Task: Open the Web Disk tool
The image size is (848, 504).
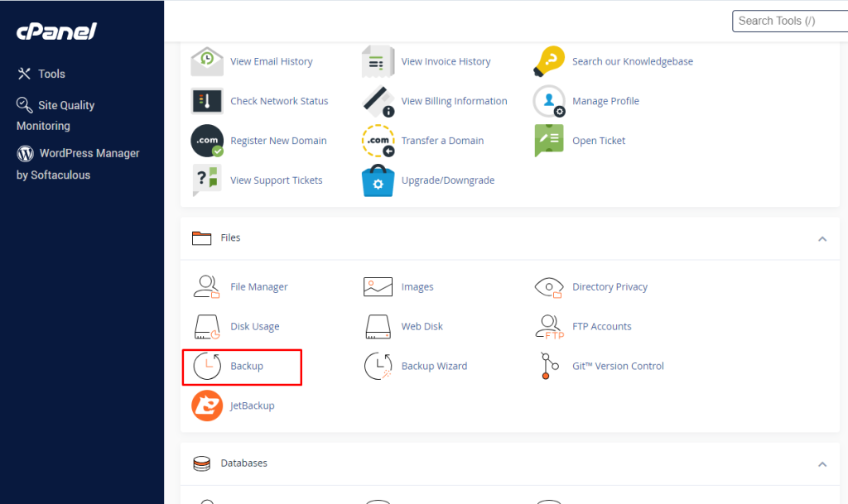Action: coord(378,326)
